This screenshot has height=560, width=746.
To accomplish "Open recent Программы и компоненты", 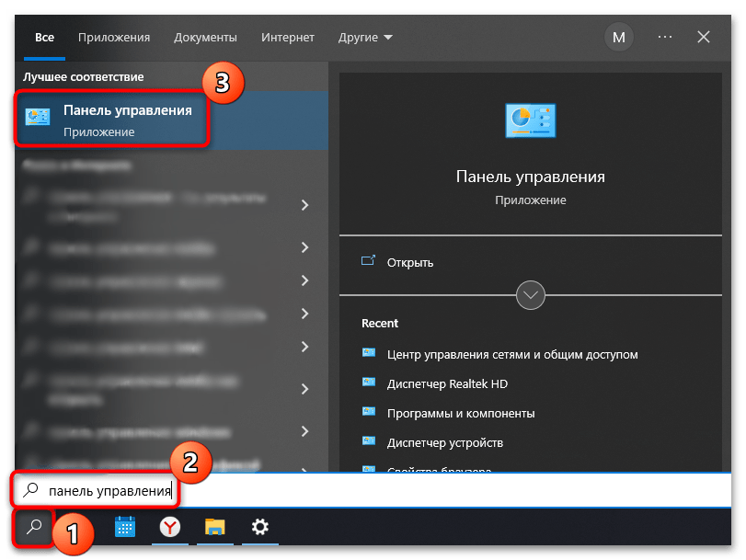I will pos(460,413).
